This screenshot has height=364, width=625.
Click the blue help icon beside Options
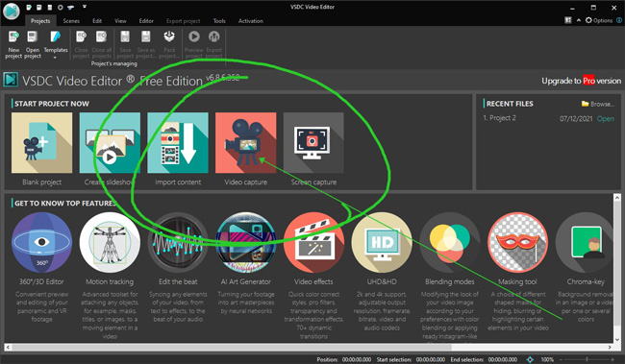click(x=620, y=20)
